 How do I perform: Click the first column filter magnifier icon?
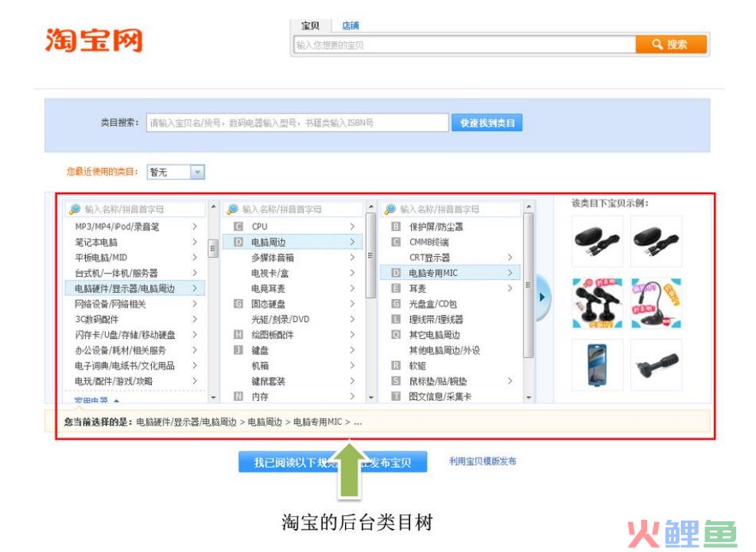(74, 209)
